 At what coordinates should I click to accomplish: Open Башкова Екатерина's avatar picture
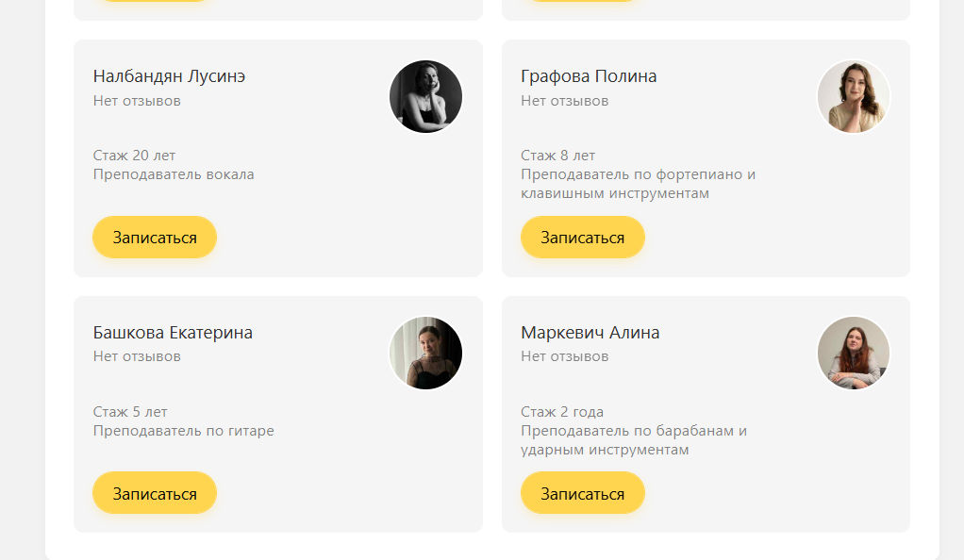coord(425,353)
